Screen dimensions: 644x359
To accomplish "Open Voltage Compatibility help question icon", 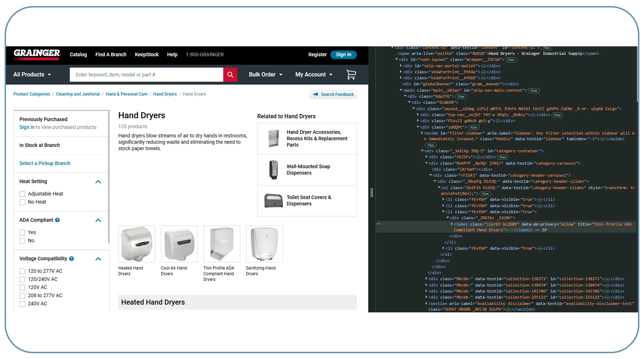I will [72, 259].
